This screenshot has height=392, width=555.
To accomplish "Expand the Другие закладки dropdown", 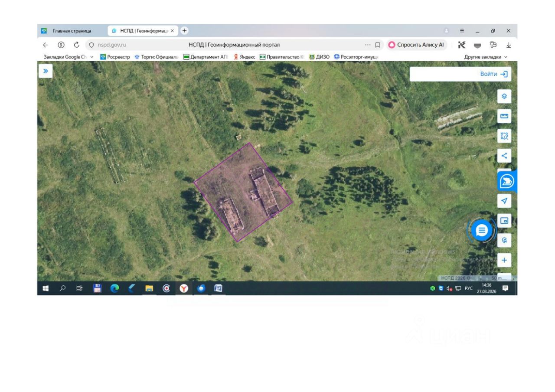I will tap(486, 57).
